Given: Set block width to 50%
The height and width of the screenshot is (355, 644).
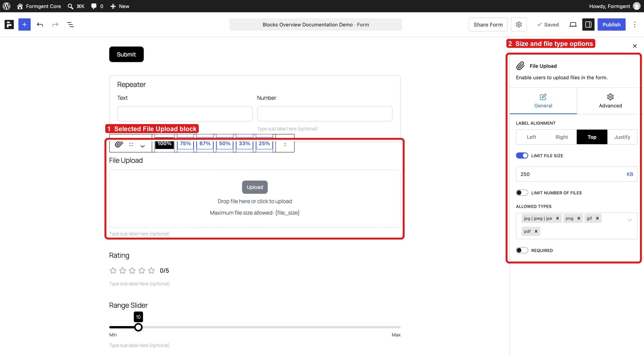Looking at the screenshot, I should [225, 143].
